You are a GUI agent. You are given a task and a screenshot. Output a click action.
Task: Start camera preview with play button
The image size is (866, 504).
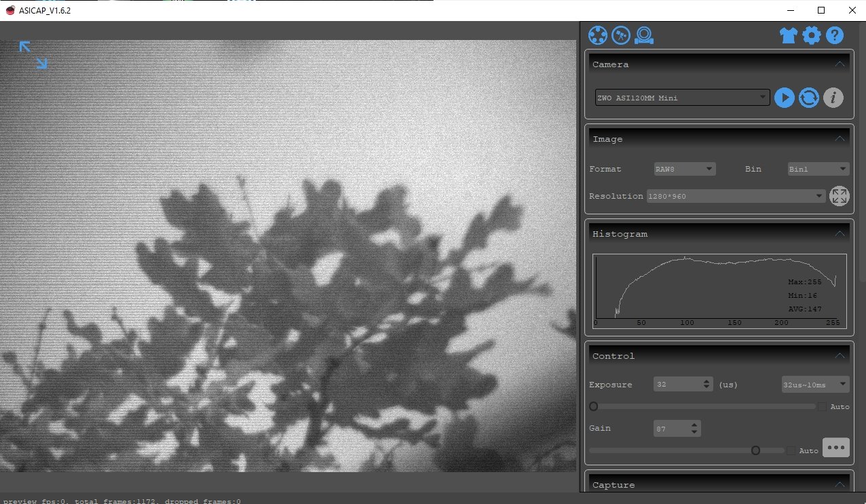(784, 98)
